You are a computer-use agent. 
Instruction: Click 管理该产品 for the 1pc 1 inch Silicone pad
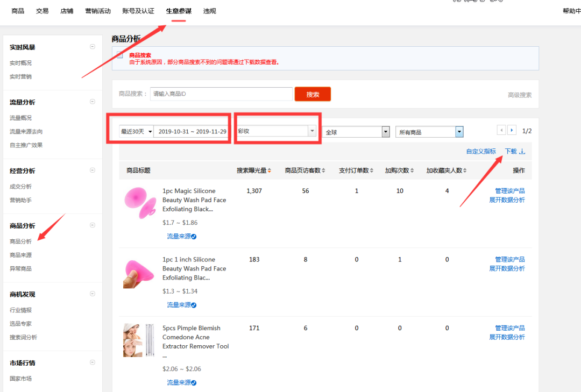click(x=510, y=259)
